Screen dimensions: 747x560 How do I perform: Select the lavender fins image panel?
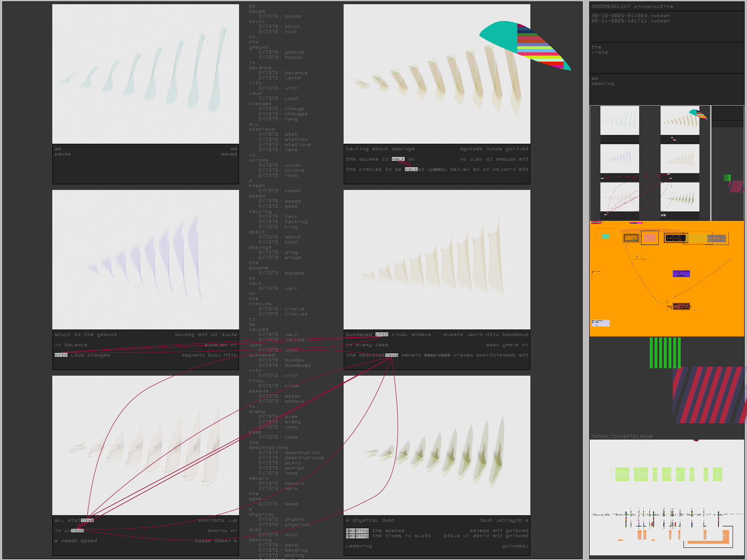146,259
